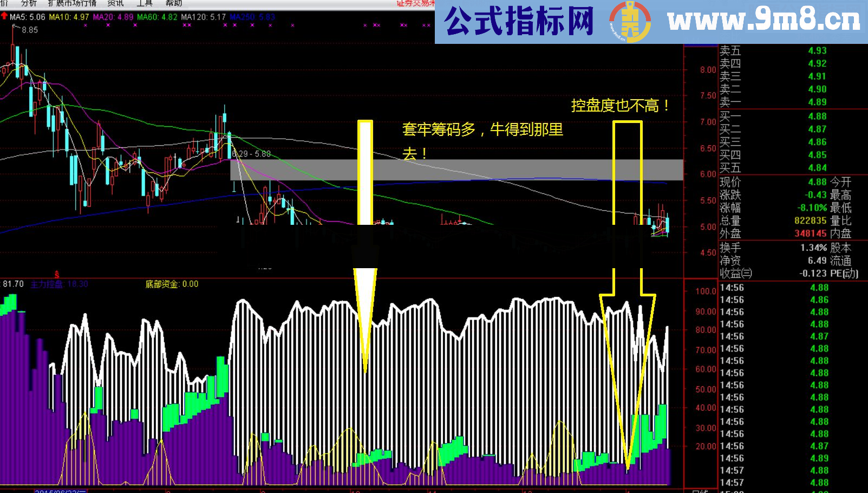Screen dimensions: 868x493
Task: Toggle the 底部资金 indicator label
Action: [x=162, y=283]
